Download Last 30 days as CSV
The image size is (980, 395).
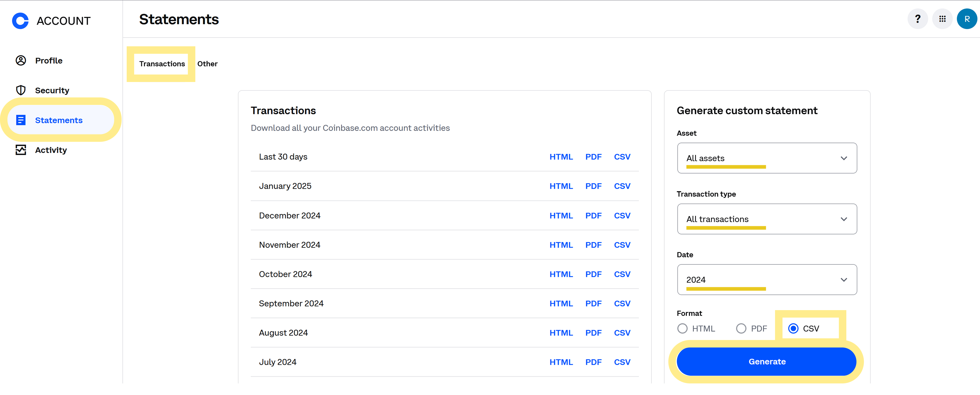(x=622, y=157)
